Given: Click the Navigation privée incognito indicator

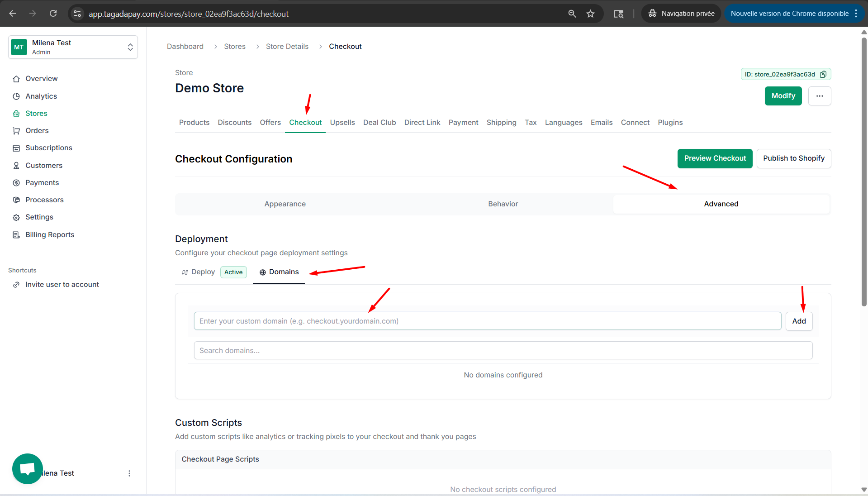Looking at the screenshot, I should 681,14.
